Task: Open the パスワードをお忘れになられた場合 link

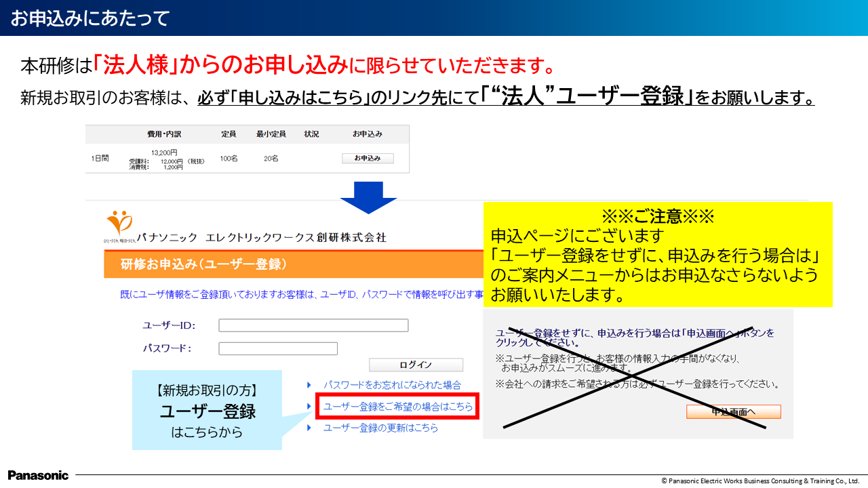Action: pyautogui.click(x=392, y=385)
